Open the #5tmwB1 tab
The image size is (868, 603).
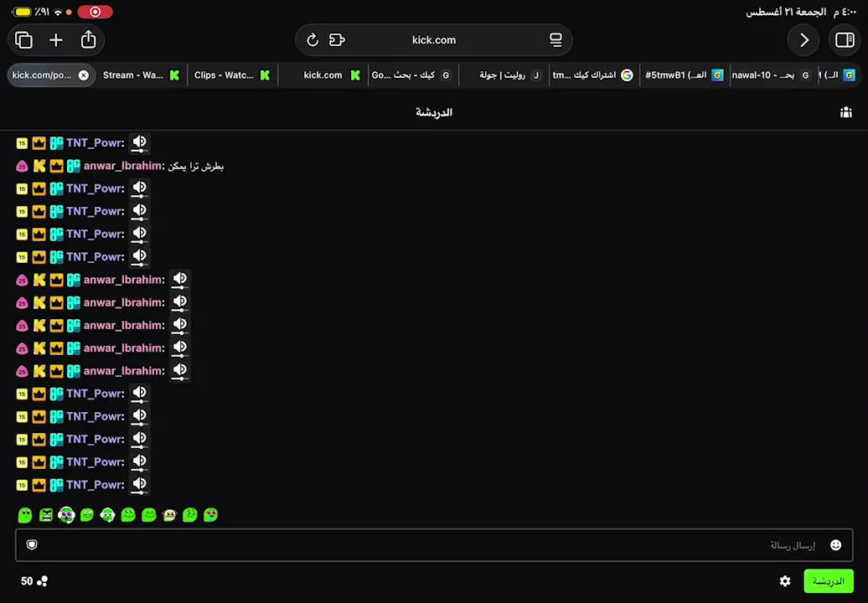pos(685,75)
